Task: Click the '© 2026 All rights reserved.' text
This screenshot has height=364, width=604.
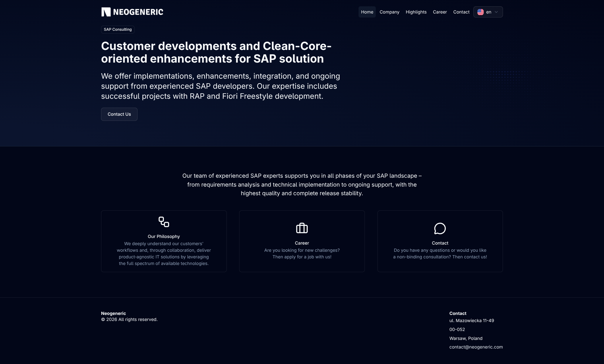Action: point(129,320)
